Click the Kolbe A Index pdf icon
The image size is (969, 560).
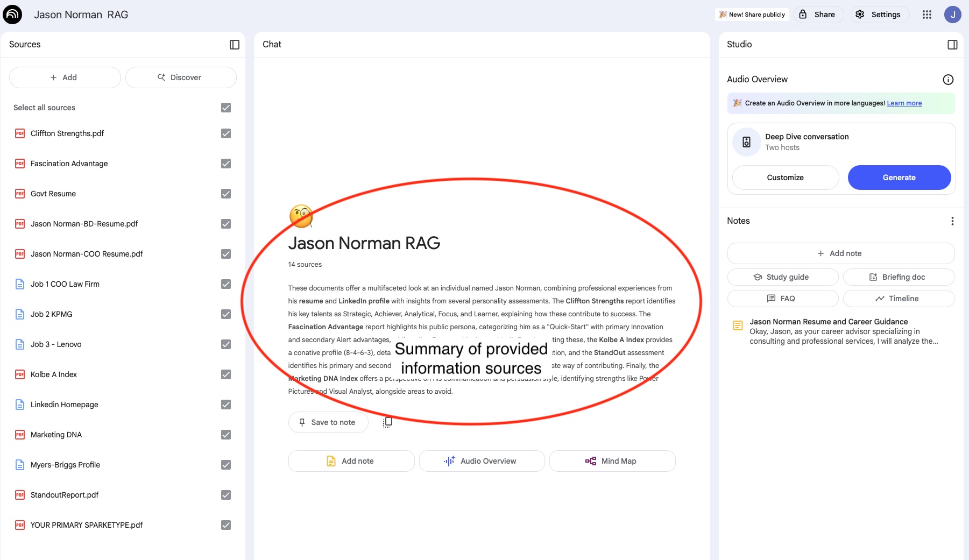20,374
